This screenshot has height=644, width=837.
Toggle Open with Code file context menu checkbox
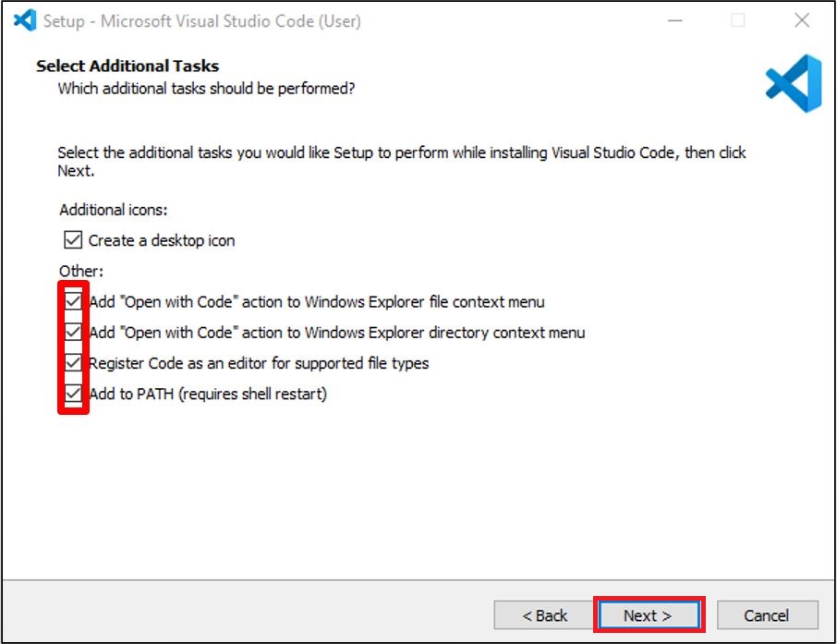(x=73, y=301)
